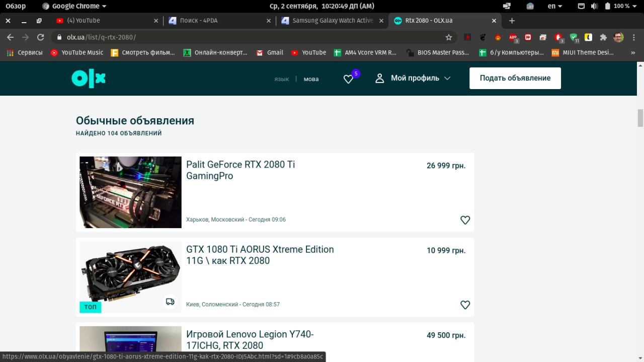Switch to the Поиск - 4PDA tab
This screenshot has height=362, width=644.
[x=220, y=21]
